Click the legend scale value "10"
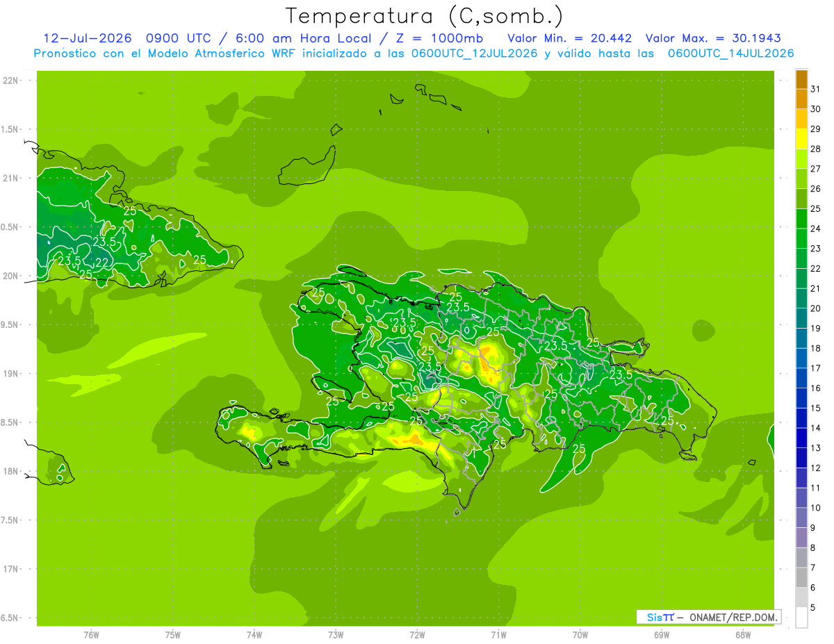 (816, 508)
